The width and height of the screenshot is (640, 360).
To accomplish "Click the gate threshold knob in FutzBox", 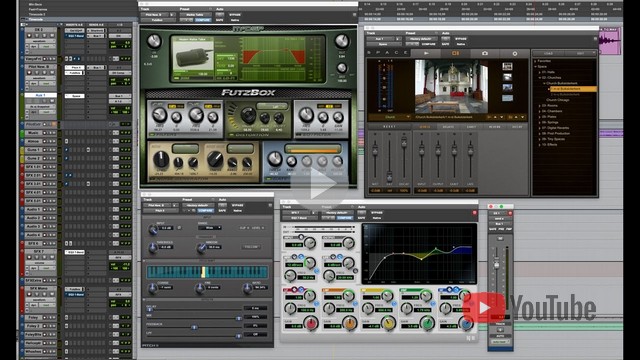I will click(275, 159).
